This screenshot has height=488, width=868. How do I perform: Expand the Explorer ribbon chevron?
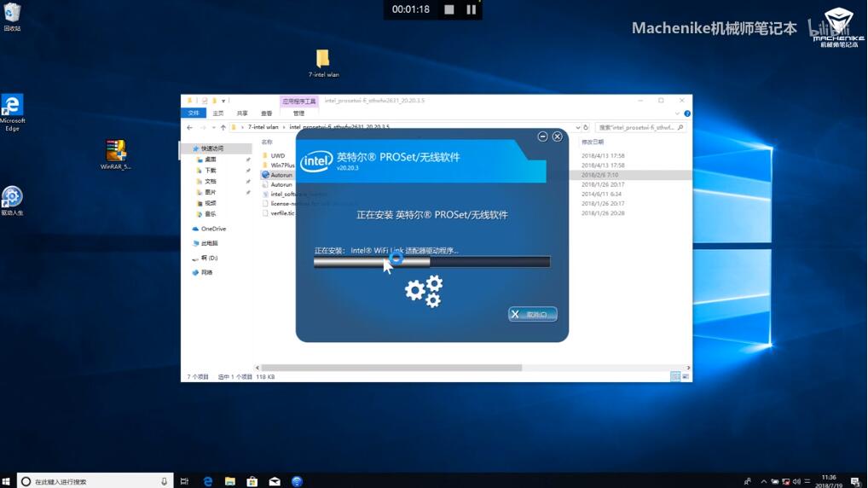(677, 113)
